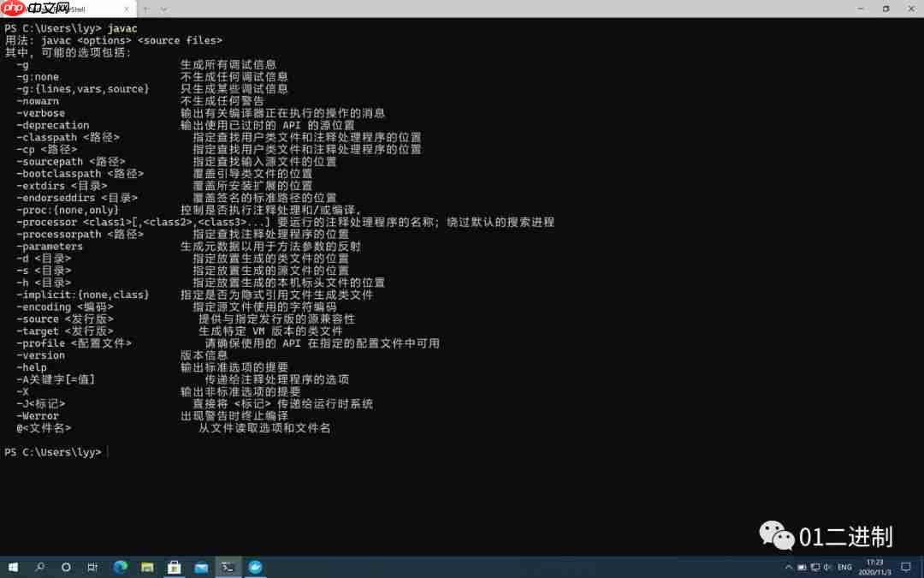Open the Windows PowerShell taskbar icon
The image size is (924, 578).
click(228, 567)
